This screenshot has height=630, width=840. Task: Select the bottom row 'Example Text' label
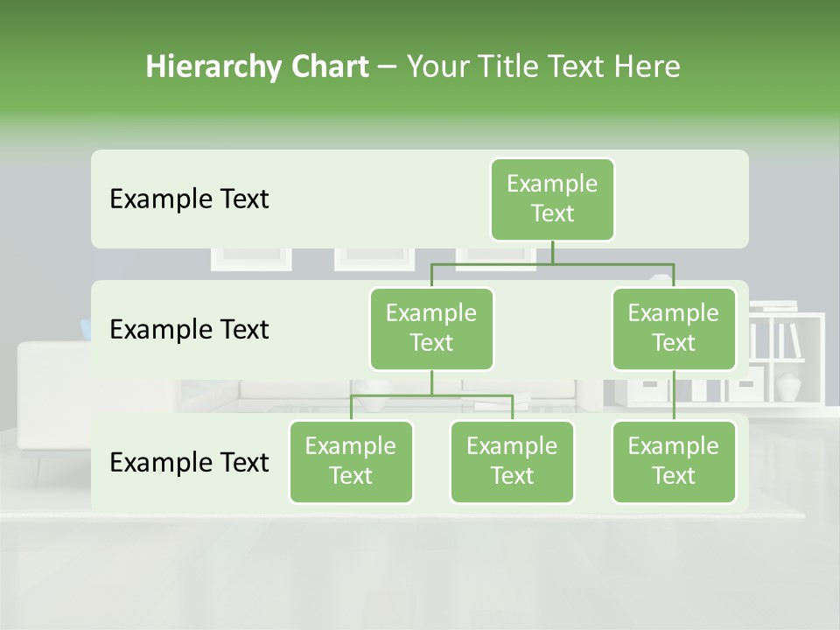pos(189,463)
